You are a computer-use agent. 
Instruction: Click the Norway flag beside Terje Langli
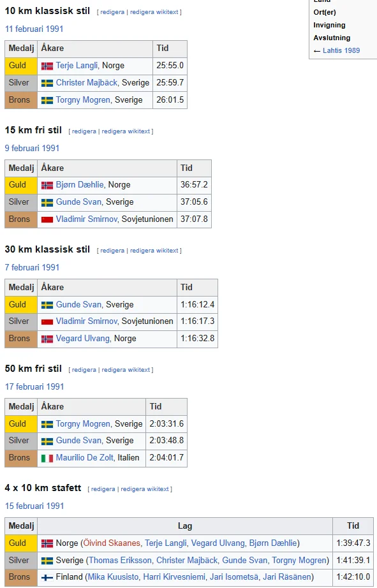[x=47, y=66]
